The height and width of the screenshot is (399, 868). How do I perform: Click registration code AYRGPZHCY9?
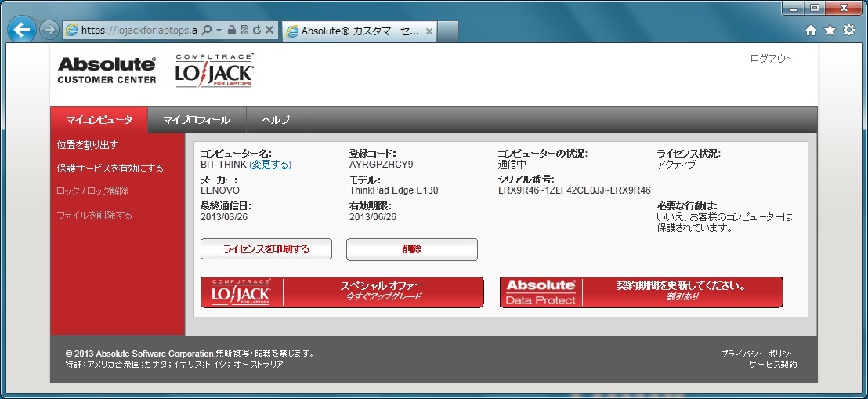[381, 165]
